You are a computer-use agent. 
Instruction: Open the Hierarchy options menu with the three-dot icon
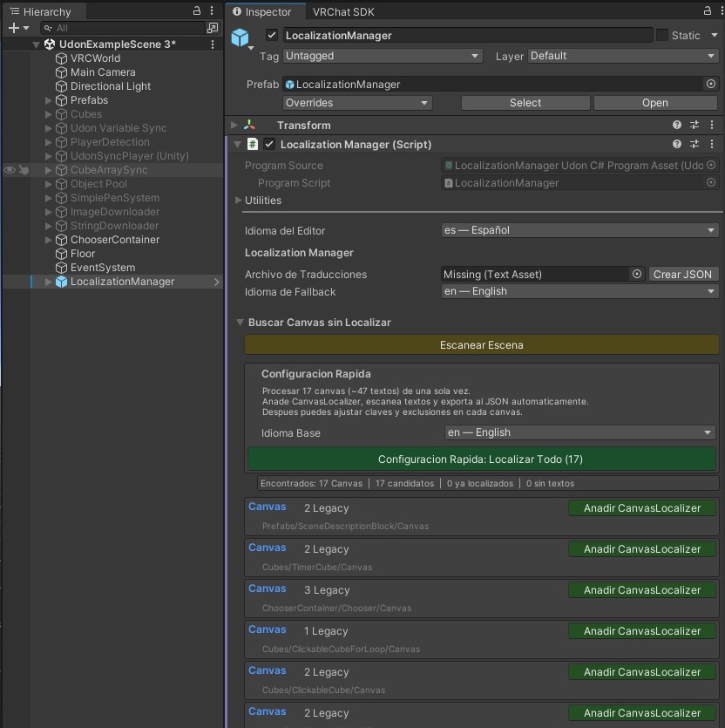(212, 11)
